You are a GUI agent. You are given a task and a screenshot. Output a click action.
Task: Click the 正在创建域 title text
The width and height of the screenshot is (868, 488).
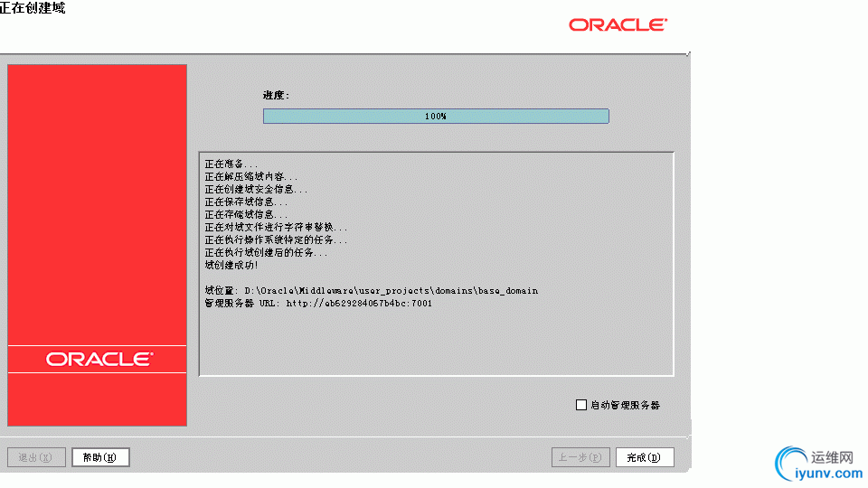[x=33, y=8]
